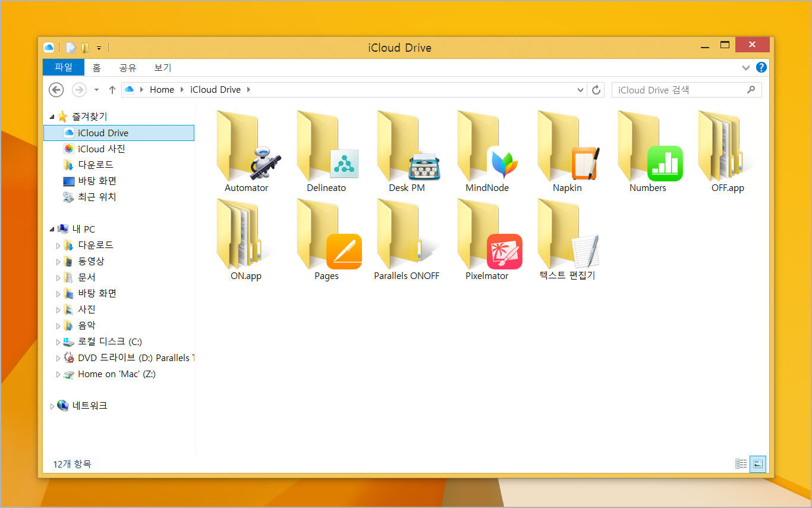Click the properties icon in title bar
The width and height of the screenshot is (812, 508).
point(71,48)
